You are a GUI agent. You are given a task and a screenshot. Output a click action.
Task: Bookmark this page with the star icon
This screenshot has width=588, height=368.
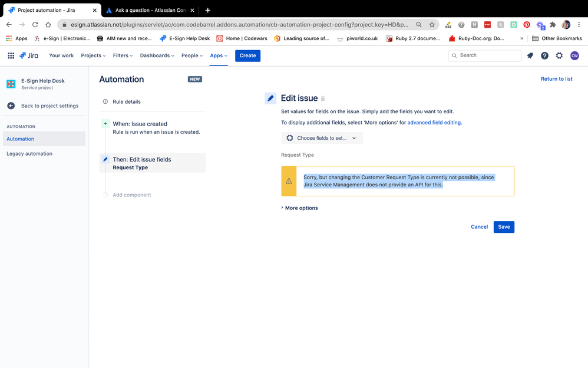(x=432, y=25)
